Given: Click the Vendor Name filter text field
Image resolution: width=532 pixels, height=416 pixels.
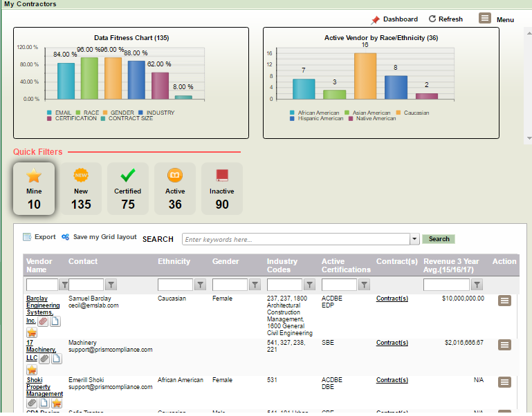Looking at the screenshot, I should click(x=42, y=285).
